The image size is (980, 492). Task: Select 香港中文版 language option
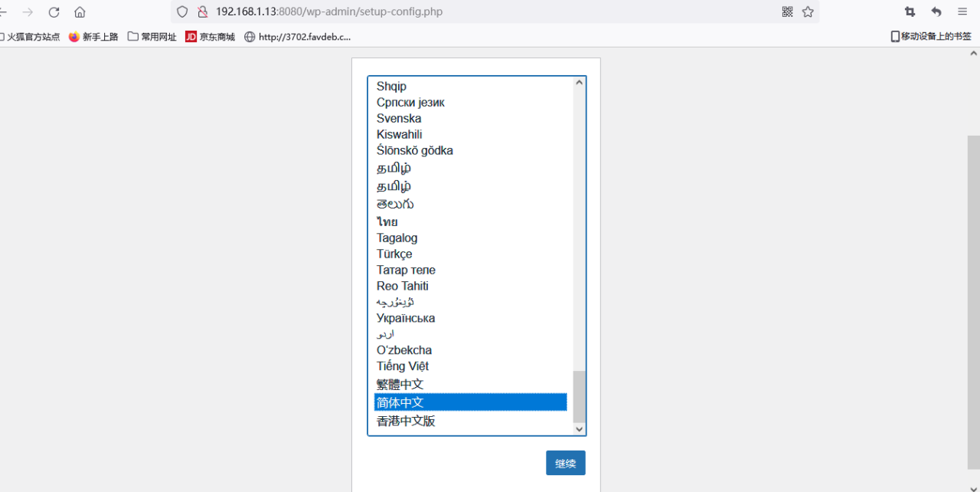click(x=470, y=421)
